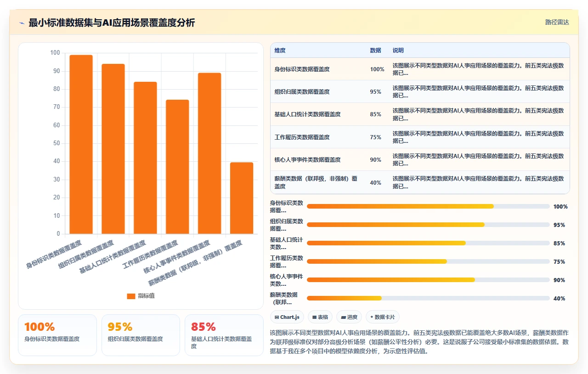Select table row 工作履历类数据覆盖度
The width and height of the screenshot is (588, 374).
click(x=420, y=137)
